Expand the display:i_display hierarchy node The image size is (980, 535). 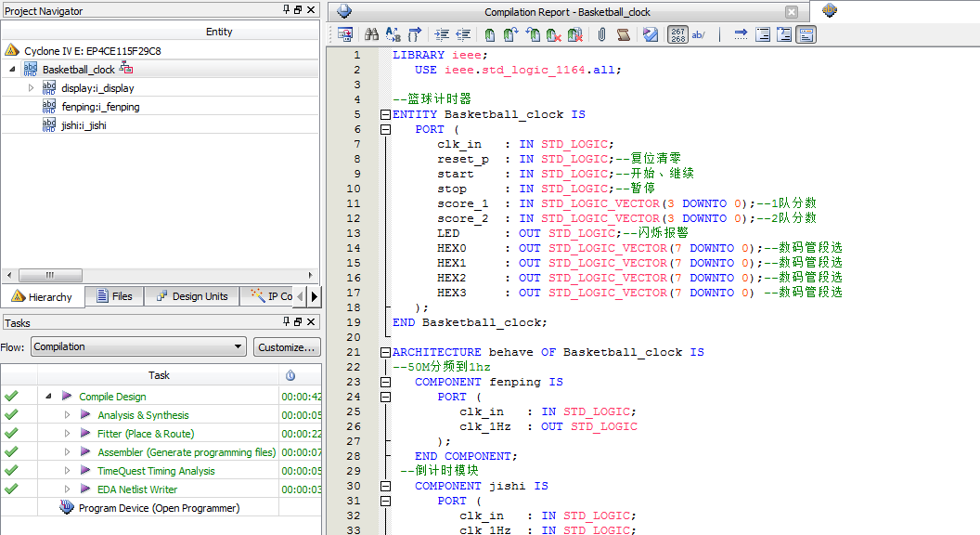(31, 88)
